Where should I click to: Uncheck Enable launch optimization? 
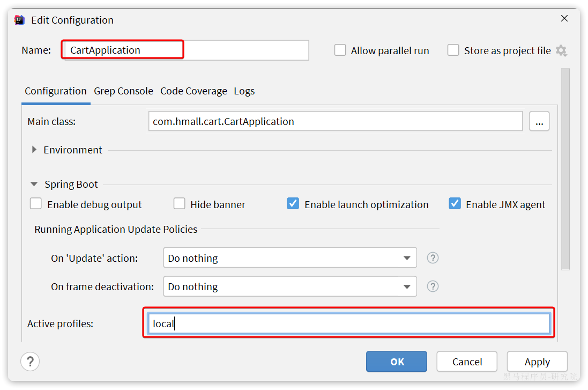coord(293,204)
